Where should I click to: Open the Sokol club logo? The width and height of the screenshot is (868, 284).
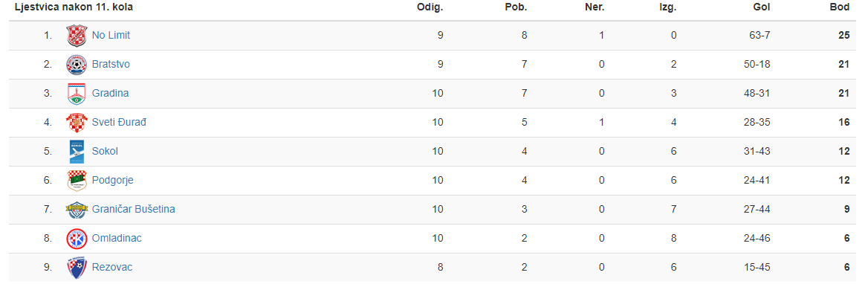tap(77, 151)
